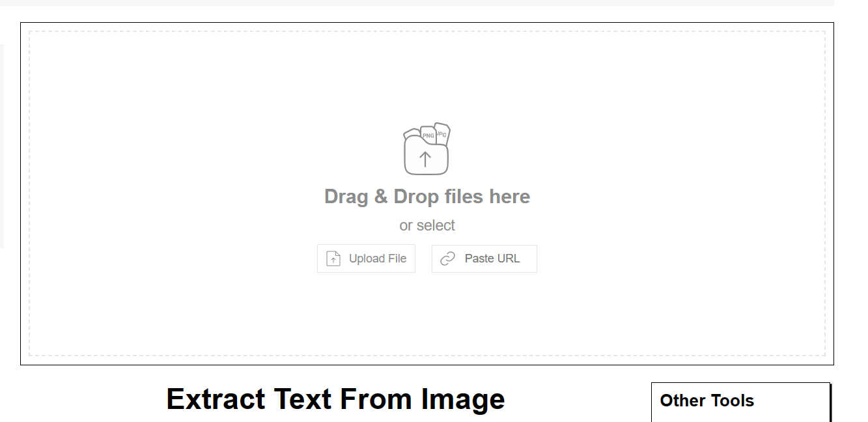Open the Paste URL button
Image resolution: width=868 pixels, height=422 pixels.
(484, 259)
